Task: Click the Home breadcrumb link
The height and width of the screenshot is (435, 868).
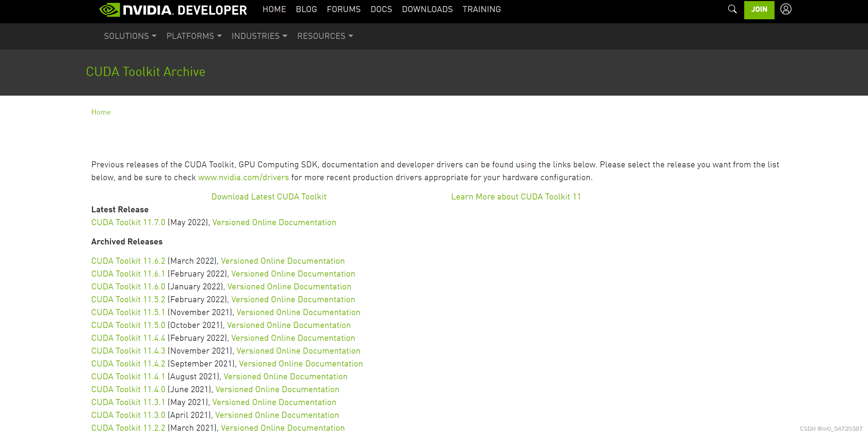Action: (x=101, y=112)
